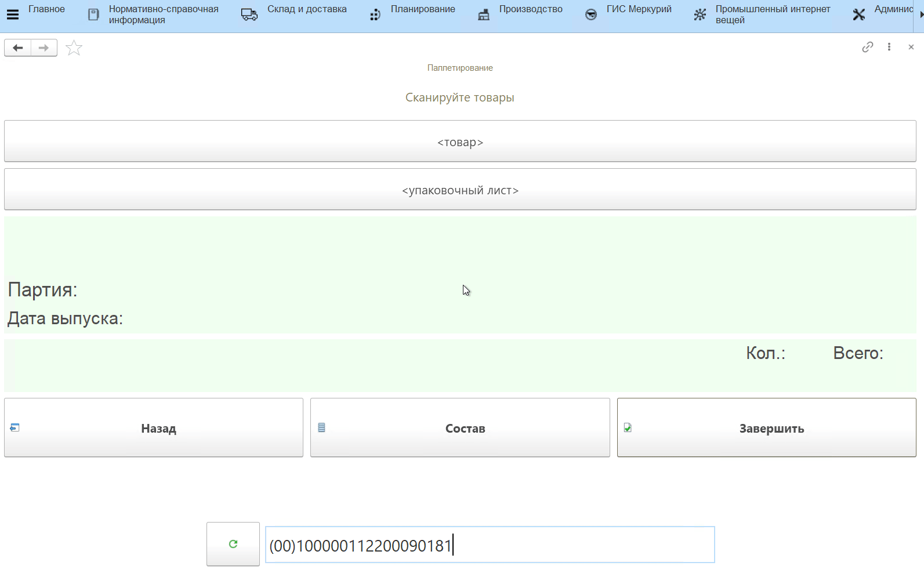
Task: Close the Паллетирование form
Action: (911, 47)
